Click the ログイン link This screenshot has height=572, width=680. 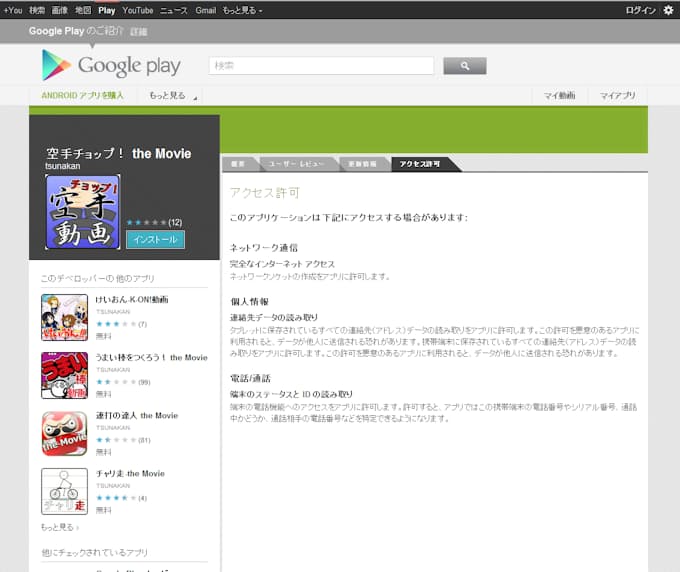[640, 10]
